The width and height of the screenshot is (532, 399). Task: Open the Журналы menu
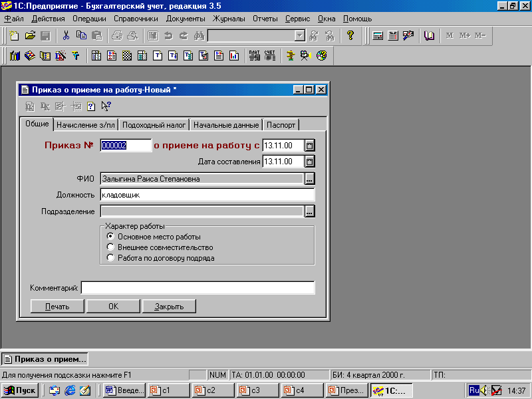(229, 19)
